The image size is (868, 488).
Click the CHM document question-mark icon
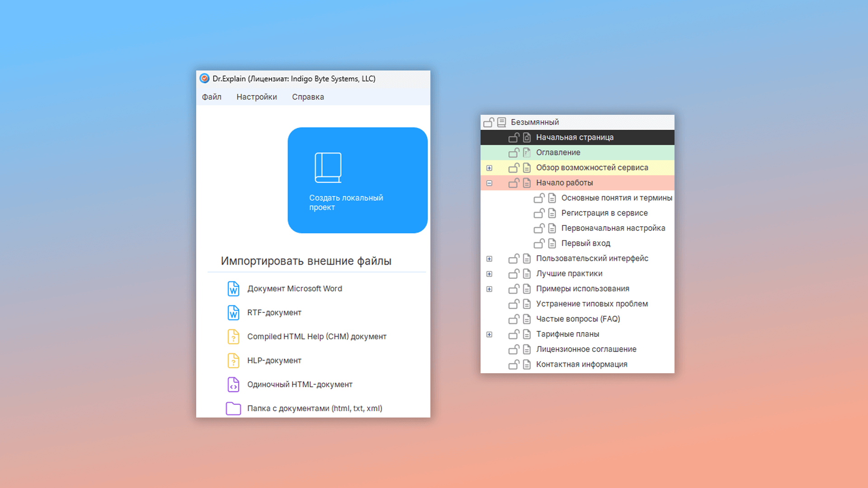click(233, 337)
